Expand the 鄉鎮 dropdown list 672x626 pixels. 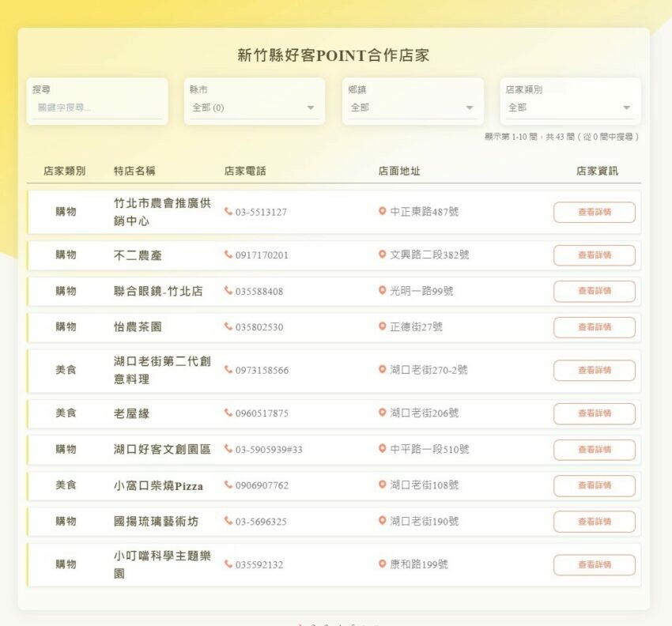point(412,107)
